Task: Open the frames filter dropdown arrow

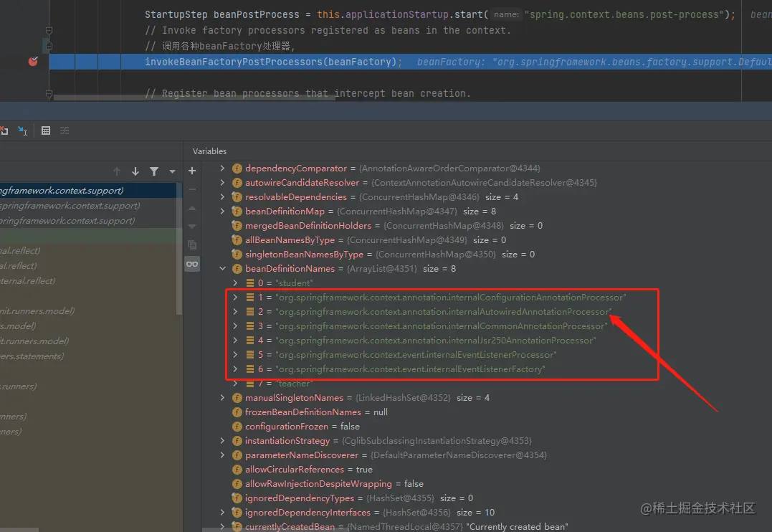Action: pyautogui.click(x=172, y=171)
